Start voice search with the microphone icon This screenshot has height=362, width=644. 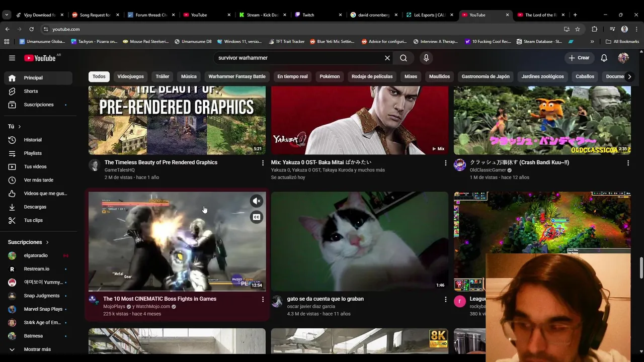(426, 58)
